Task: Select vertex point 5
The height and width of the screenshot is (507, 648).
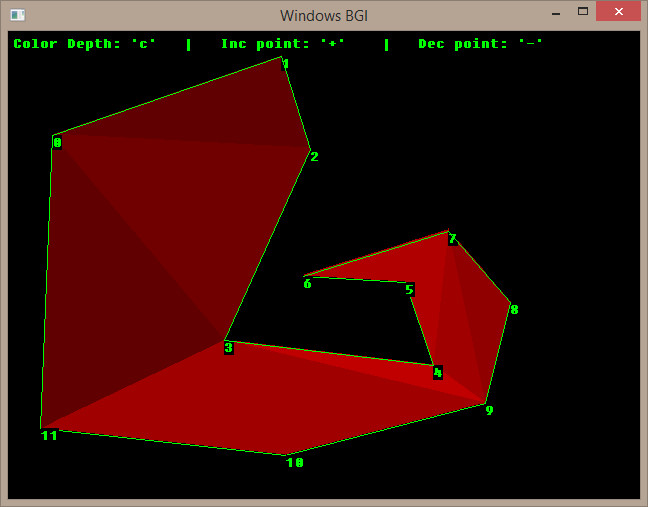Action: 409,289
